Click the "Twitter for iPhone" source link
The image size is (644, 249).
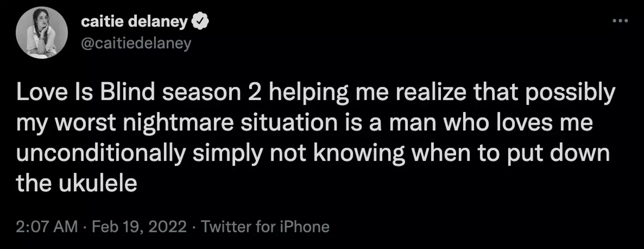265,226
